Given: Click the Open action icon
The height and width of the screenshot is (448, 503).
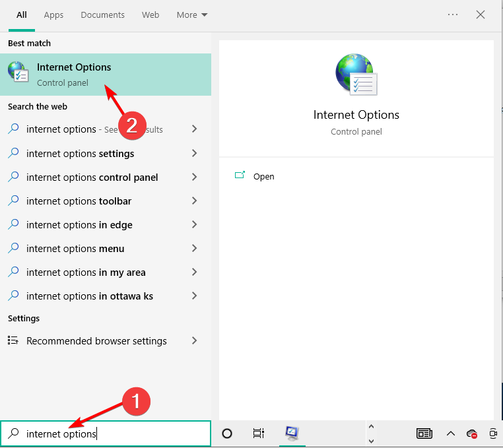Looking at the screenshot, I should click(240, 175).
